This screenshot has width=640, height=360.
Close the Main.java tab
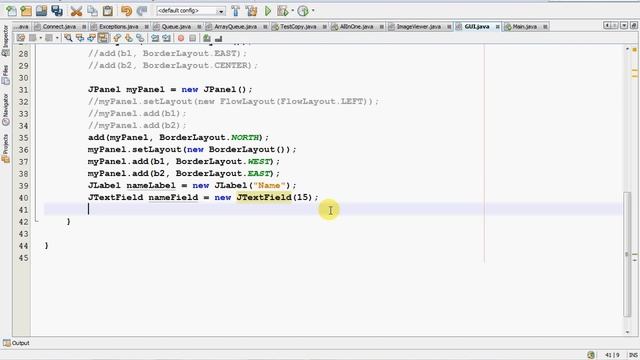pos(545,27)
